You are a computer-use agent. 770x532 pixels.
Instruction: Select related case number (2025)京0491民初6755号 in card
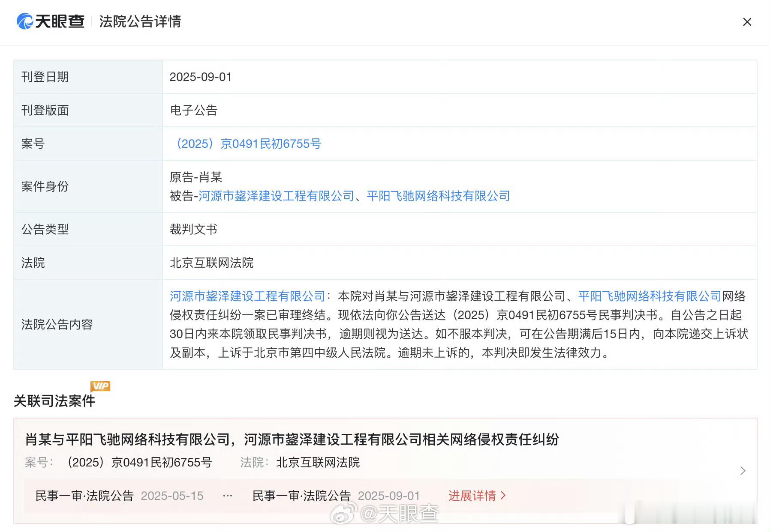tap(138, 463)
